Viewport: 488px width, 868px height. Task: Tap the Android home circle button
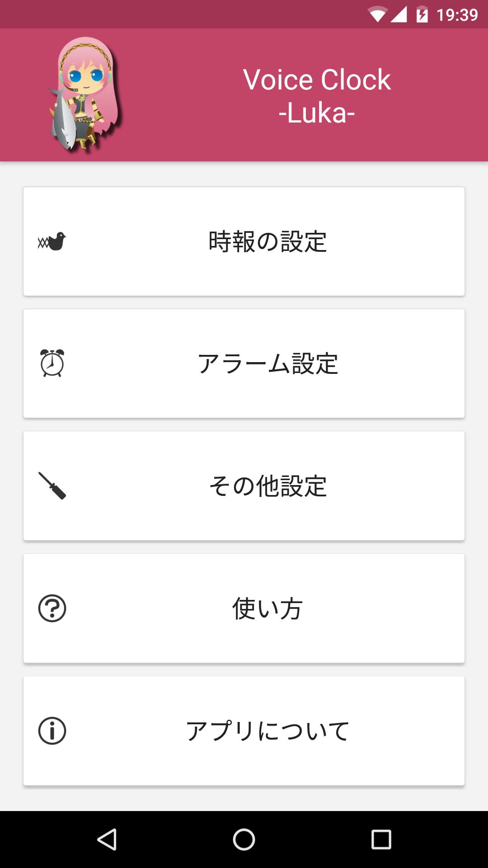(x=244, y=840)
